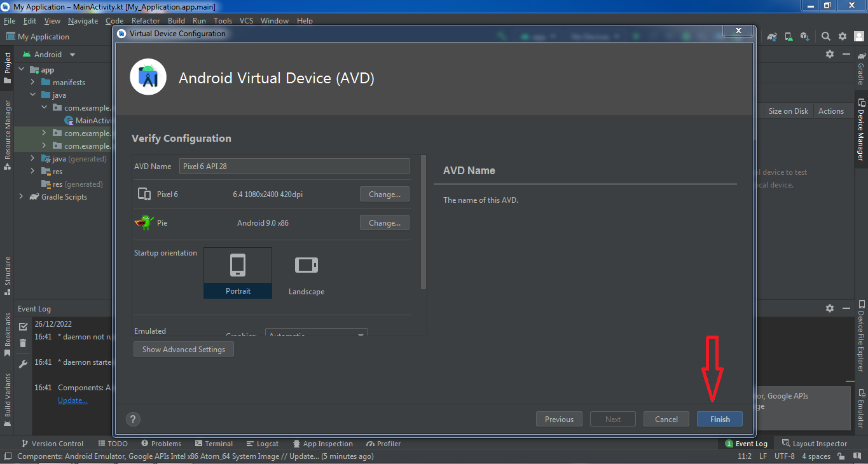Click Change for Pie system image
This screenshot has width=868, height=464.
385,222
